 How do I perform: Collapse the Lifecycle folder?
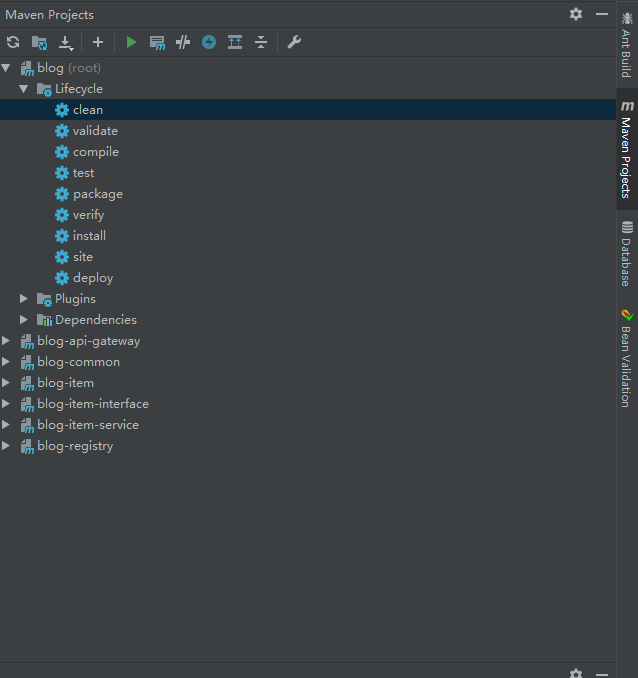pyautogui.click(x=24, y=89)
